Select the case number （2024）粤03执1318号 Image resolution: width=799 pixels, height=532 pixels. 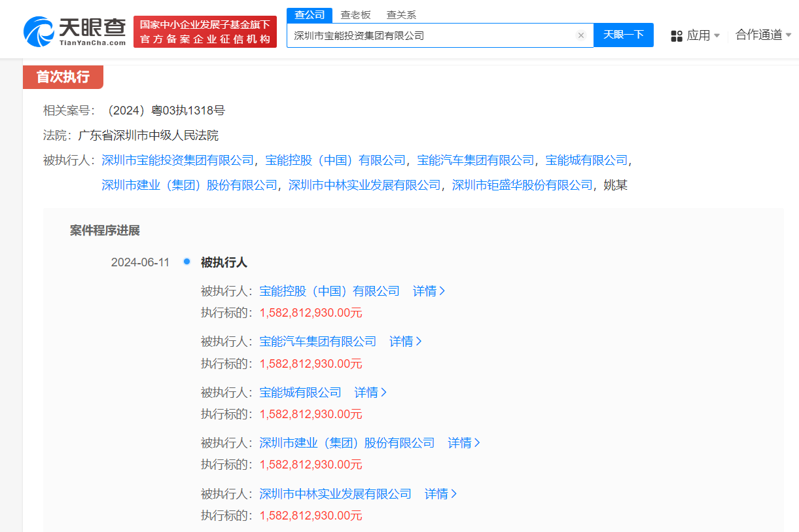coord(164,111)
